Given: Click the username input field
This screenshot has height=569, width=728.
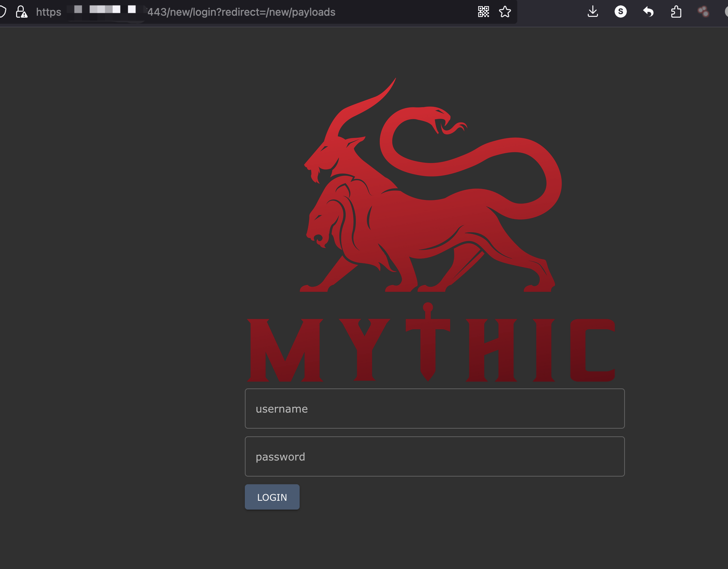Looking at the screenshot, I should (x=435, y=409).
